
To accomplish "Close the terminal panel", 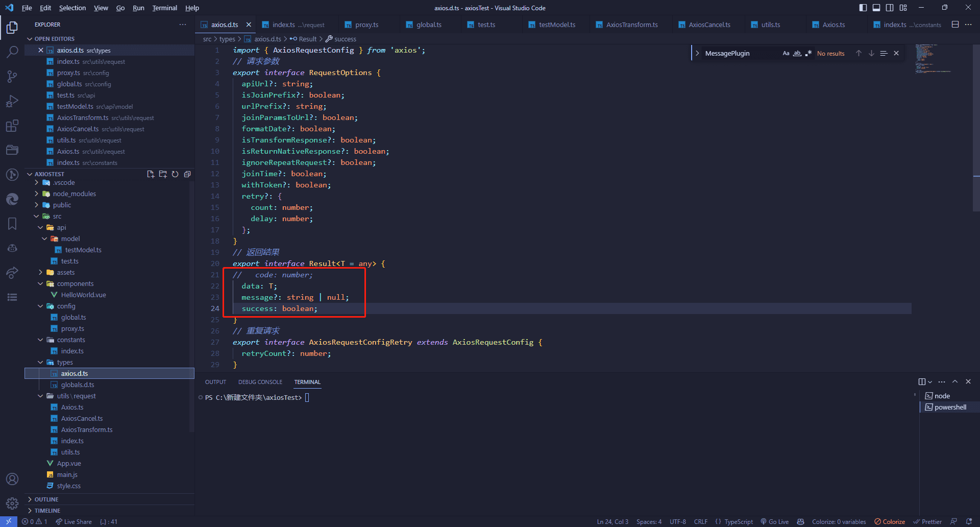I will click(968, 381).
